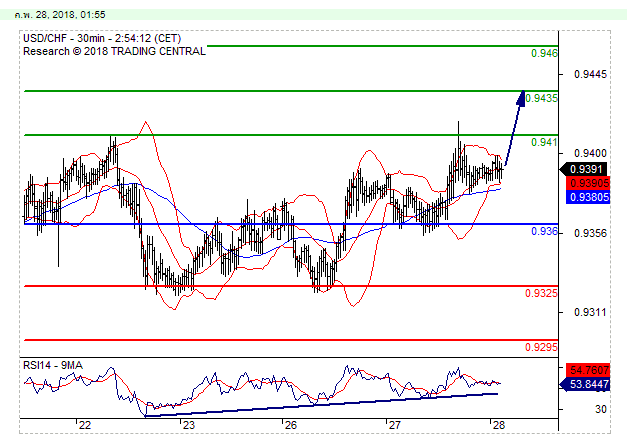Click the y-axis value 0.9356

click(x=590, y=233)
